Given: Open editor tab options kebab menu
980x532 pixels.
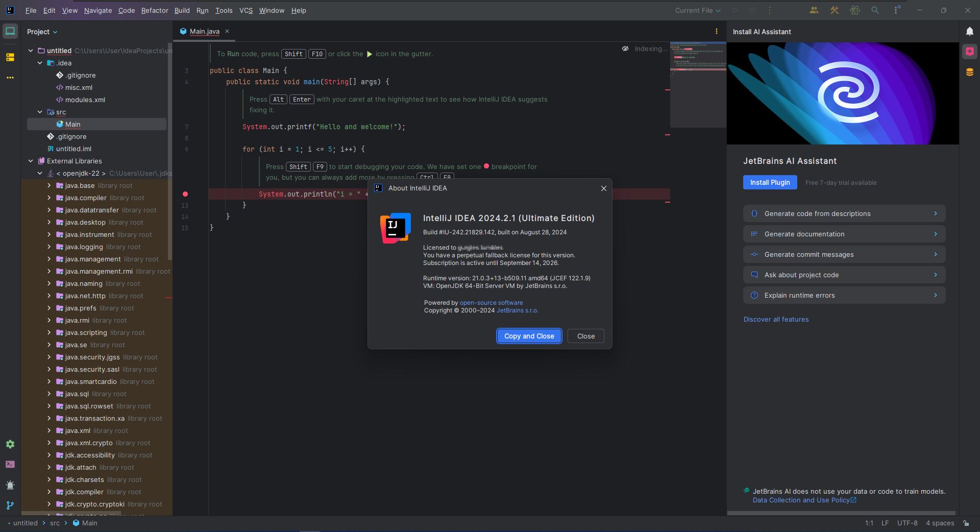Looking at the screenshot, I should tap(717, 31).
